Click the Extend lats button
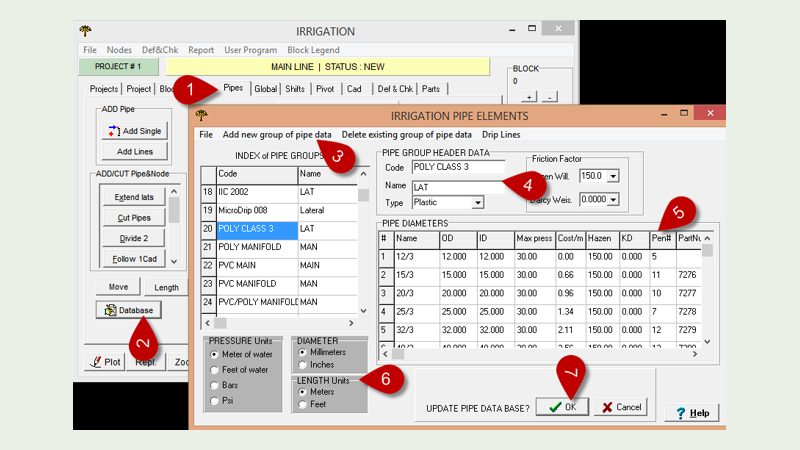This screenshot has height=450, width=800. point(134,197)
